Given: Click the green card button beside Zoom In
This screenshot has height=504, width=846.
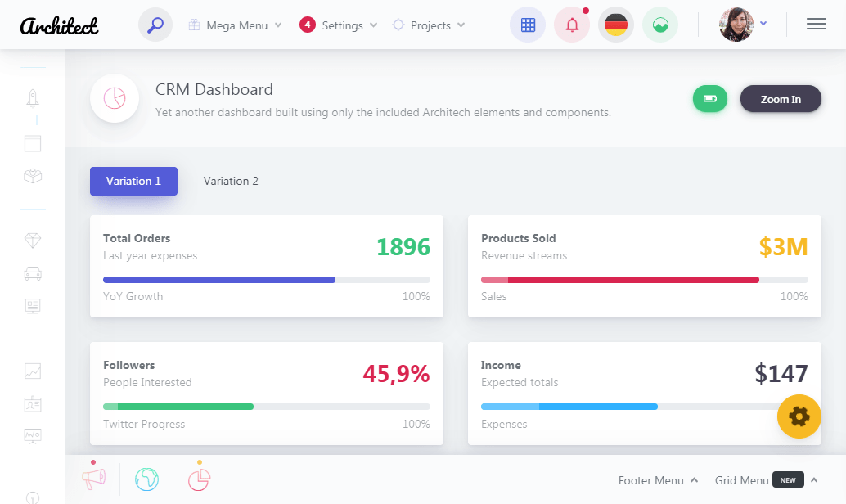Looking at the screenshot, I should [x=709, y=98].
